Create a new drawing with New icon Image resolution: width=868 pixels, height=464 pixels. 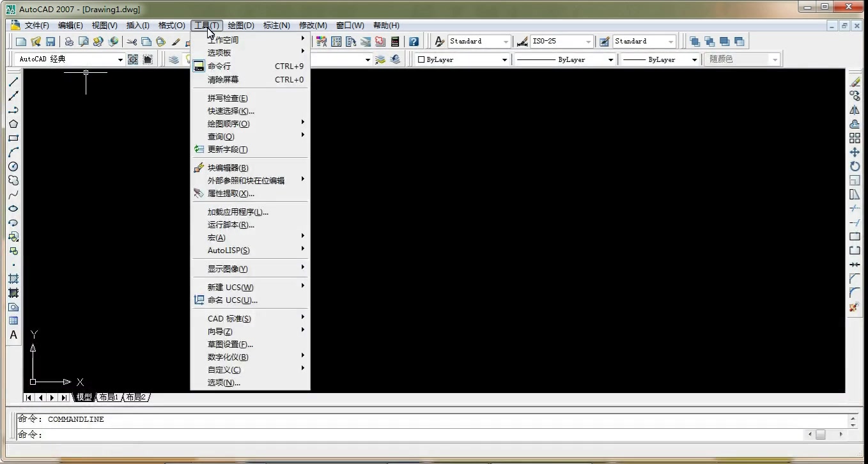(21, 42)
